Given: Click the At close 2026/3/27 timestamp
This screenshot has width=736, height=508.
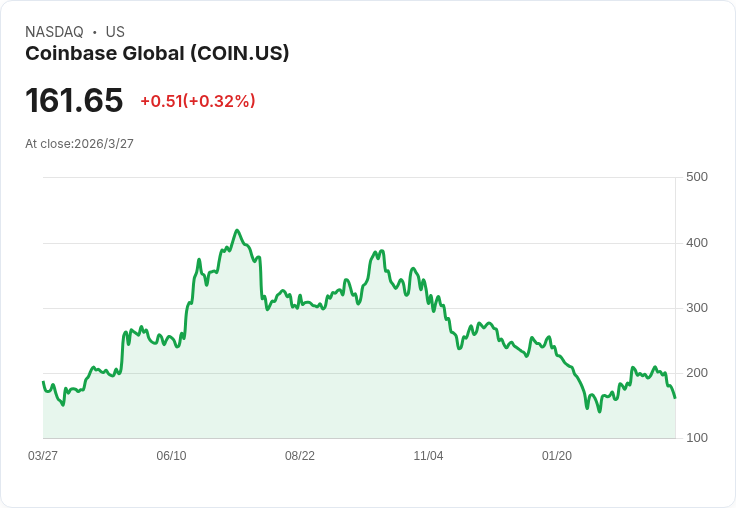Looking at the screenshot, I should (x=79, y=143).
